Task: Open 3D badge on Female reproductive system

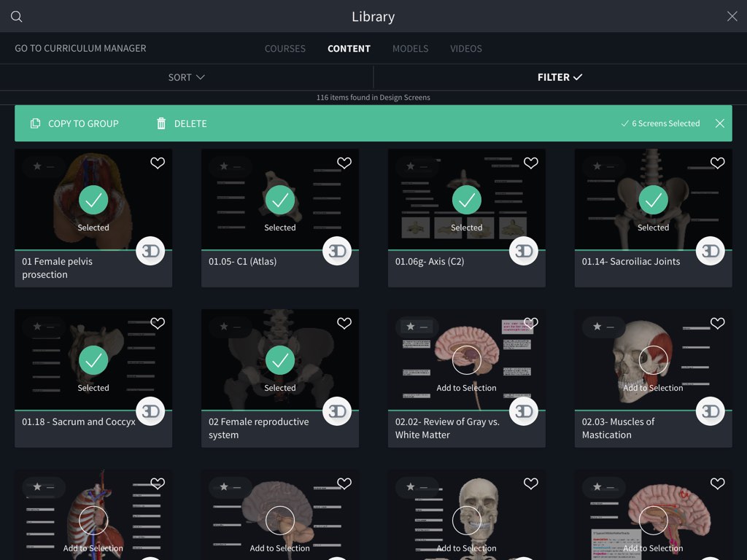Action: [x=337, y=411]
